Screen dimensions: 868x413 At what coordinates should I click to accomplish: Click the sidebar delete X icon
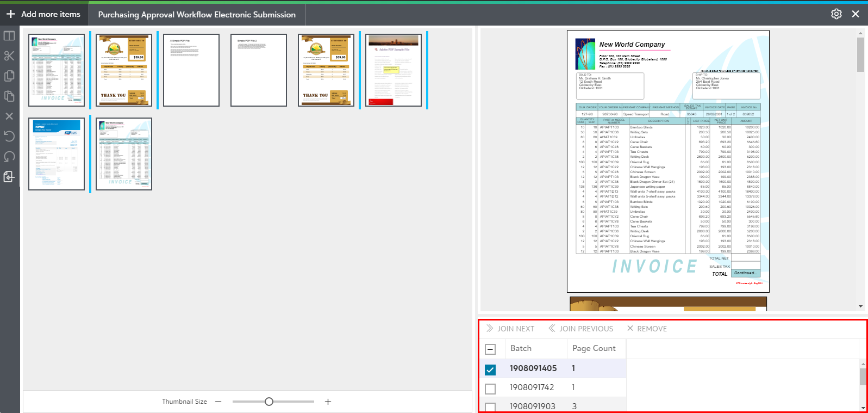pos(9,116)
